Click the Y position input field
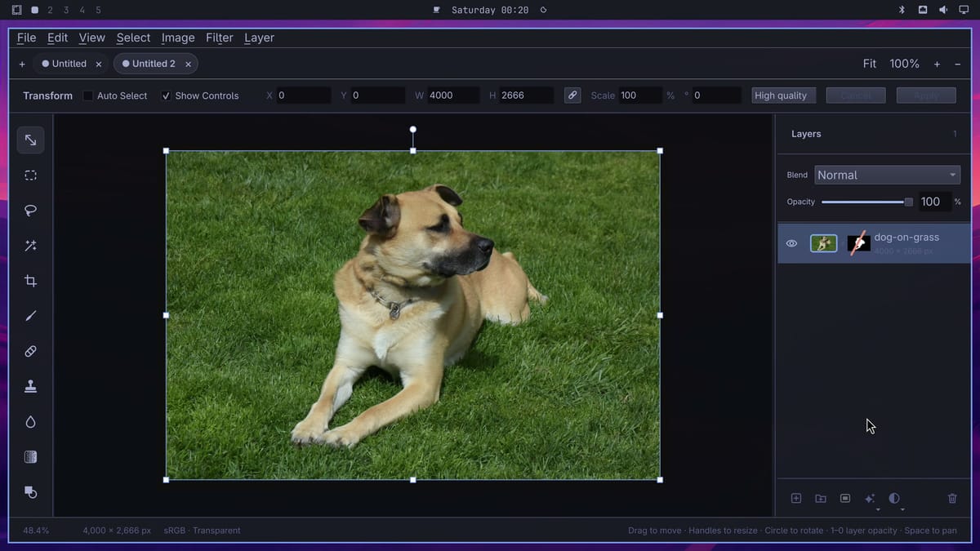 (x=377, y=96)
